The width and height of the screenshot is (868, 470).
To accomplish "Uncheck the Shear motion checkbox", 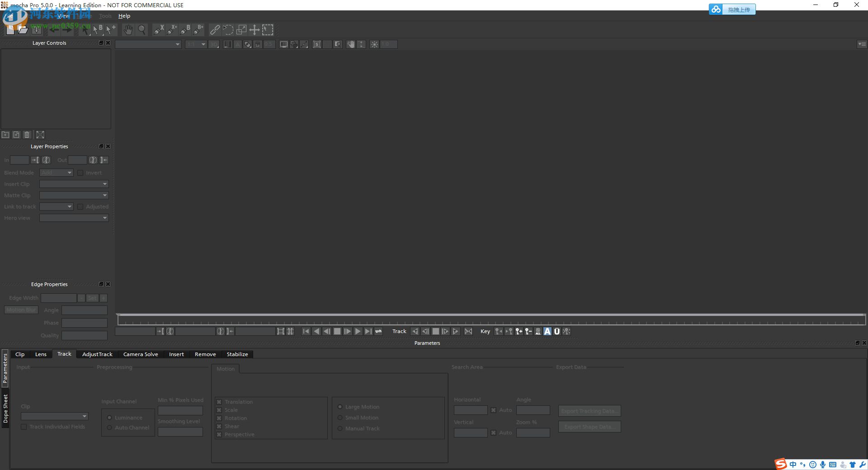I will [219, 426].
